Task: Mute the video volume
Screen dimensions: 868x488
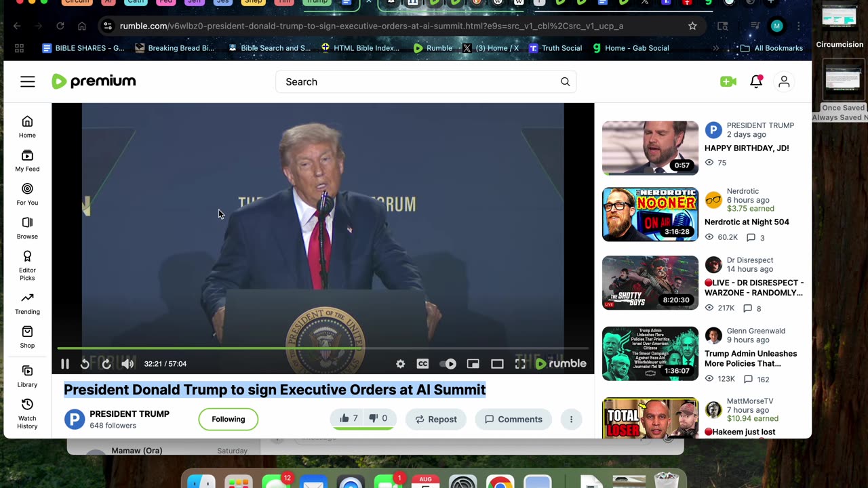Action: pyautogui.click(x=127, y=364)
